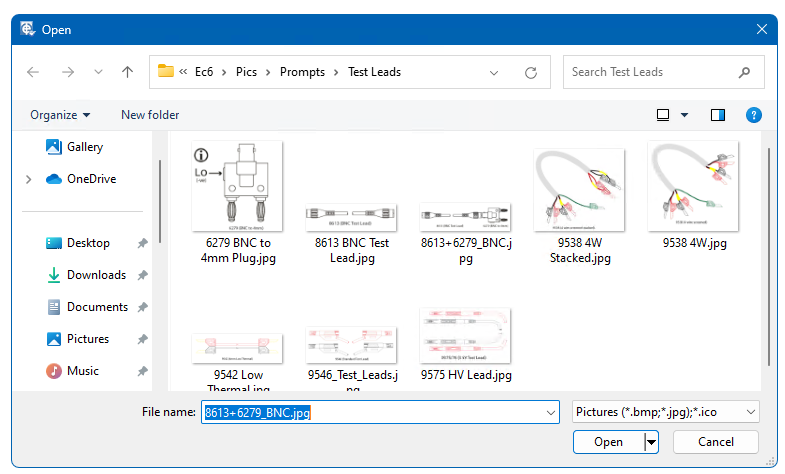Click the search magnifier icon
This screenshot has width=785, height=474.
click(x=744, y=72)
